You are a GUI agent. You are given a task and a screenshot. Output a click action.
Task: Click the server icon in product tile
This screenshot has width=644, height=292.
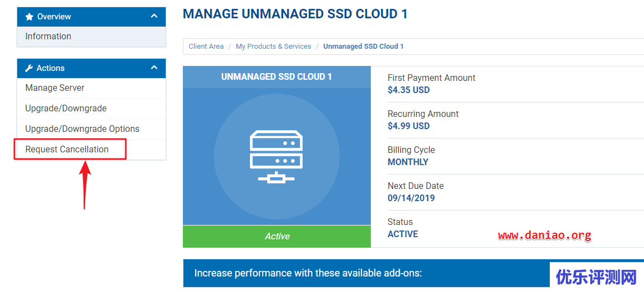tap(277, 156)
